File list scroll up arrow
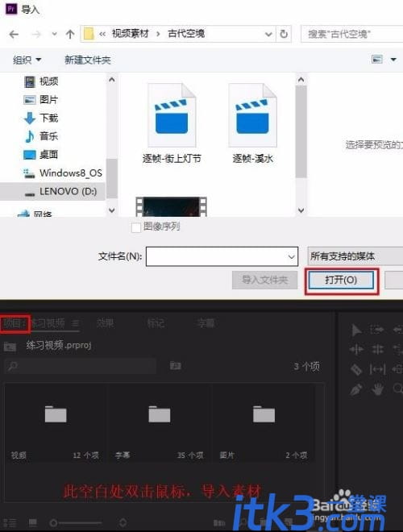 point(301,80)
